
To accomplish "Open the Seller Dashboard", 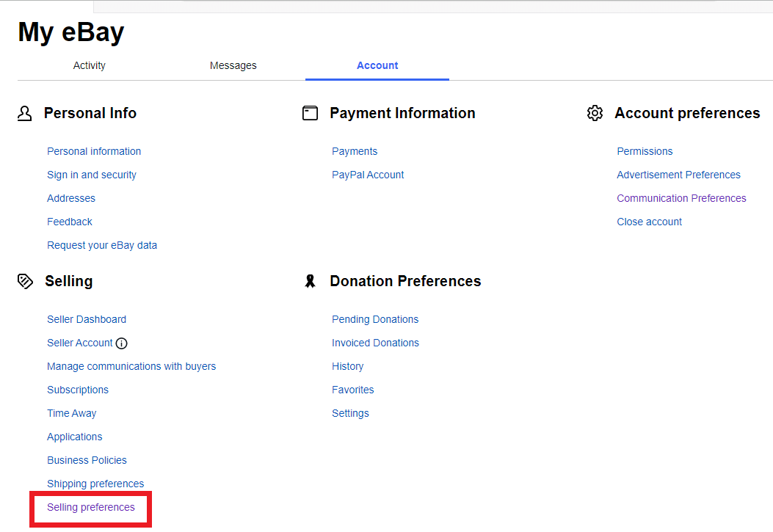I will click(x=86, y=319).
